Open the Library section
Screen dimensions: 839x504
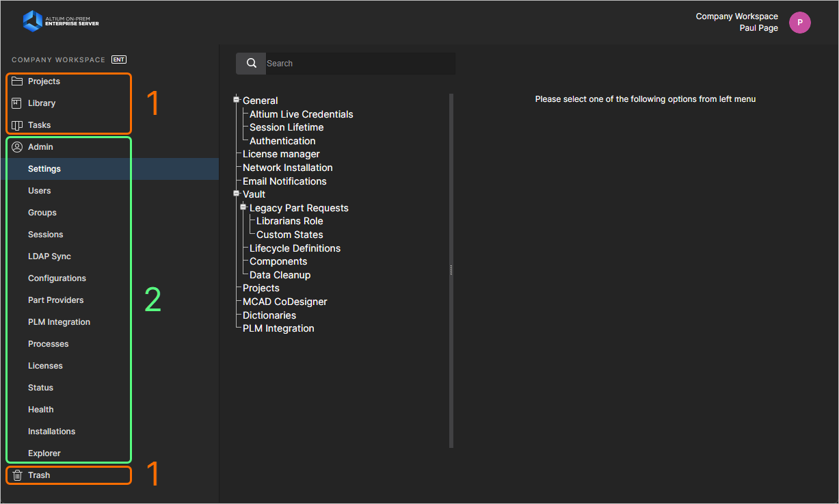41,103
